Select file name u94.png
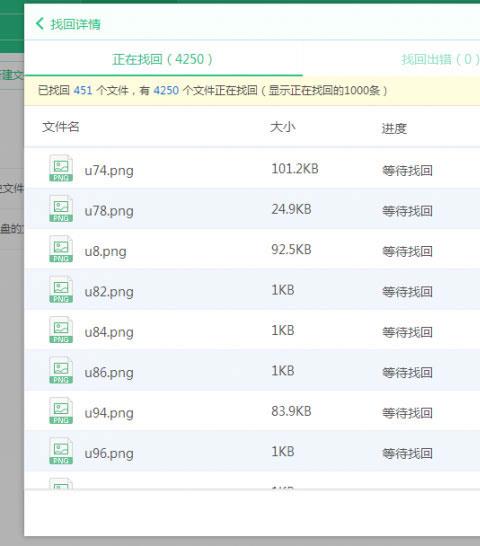The height and width of the screenshot is (546, 480). [109, 413]
